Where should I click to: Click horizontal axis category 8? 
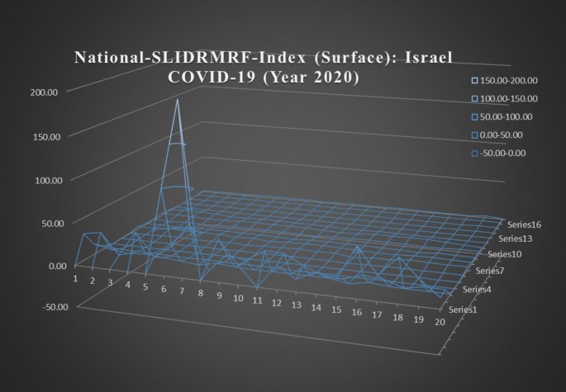point(200,293)
